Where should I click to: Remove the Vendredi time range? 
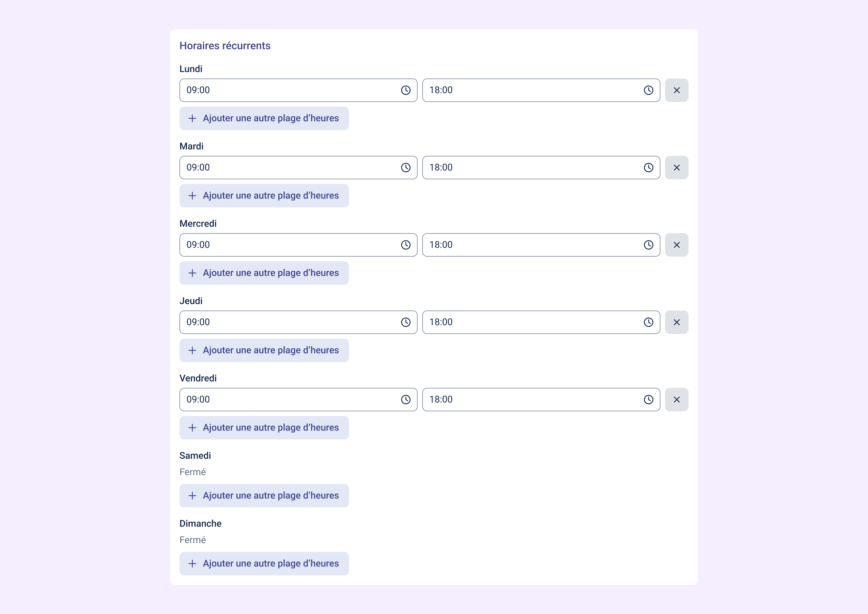[x=677, y=400]
